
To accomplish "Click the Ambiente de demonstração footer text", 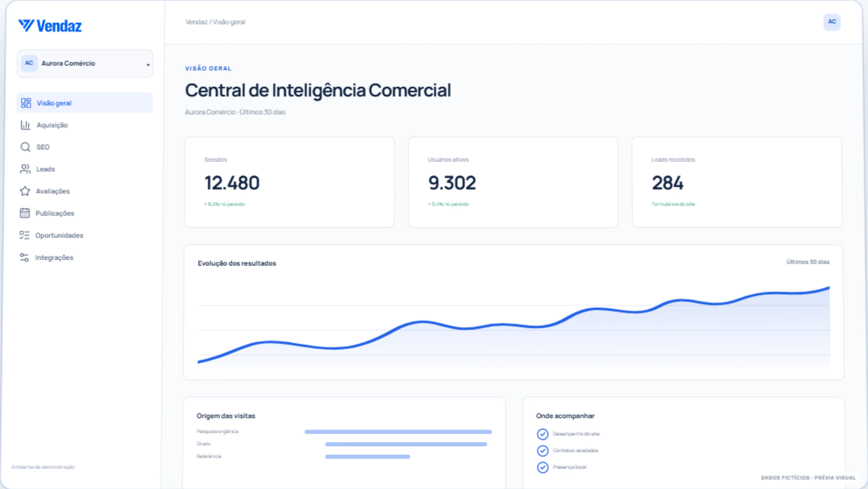I will pyautogui.click(x=43, y=467).
